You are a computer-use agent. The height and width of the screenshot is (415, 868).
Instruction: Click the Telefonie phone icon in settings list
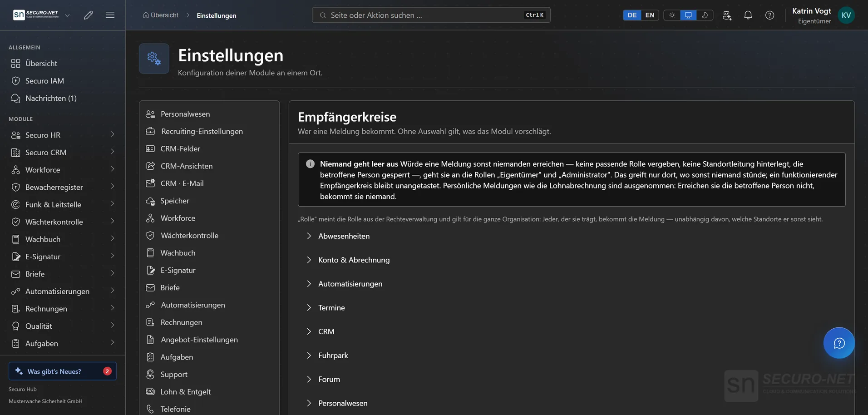point(150,409)
